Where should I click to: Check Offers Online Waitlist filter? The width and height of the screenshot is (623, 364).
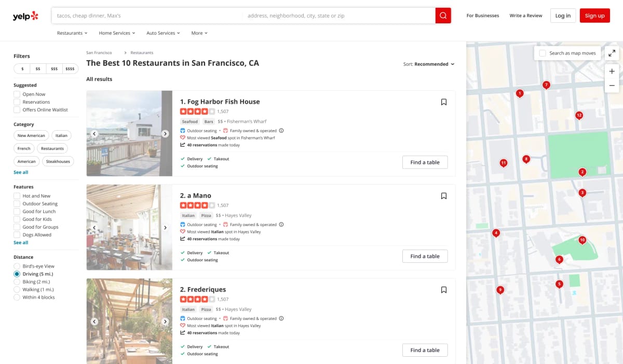[x=17, y=110]
